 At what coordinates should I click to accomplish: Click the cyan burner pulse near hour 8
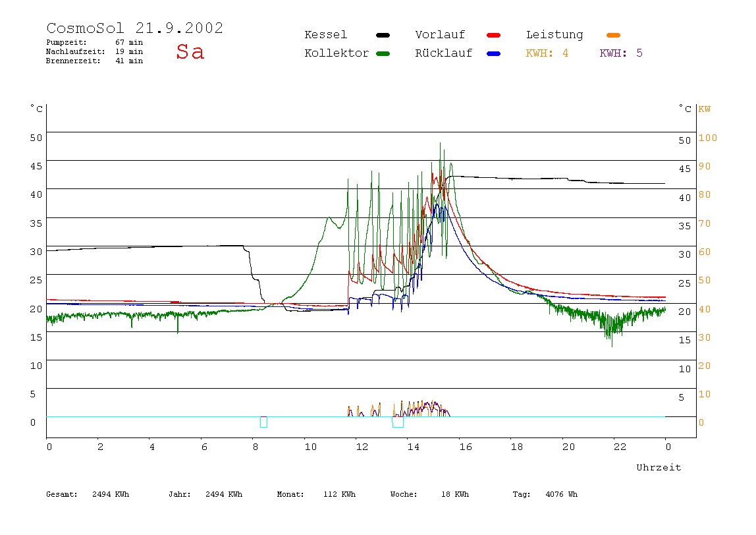click(x=263, y=422)
